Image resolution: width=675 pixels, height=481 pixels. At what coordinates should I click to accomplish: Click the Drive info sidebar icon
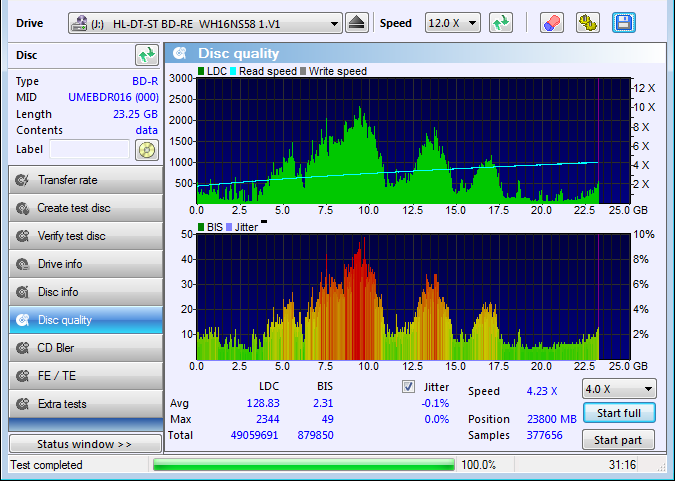click(x=22, y=264)
